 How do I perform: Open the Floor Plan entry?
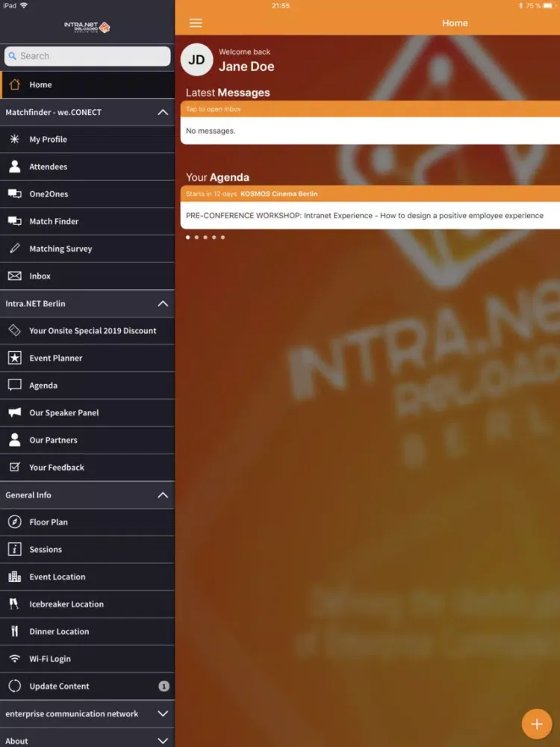(x=87, y=522)
